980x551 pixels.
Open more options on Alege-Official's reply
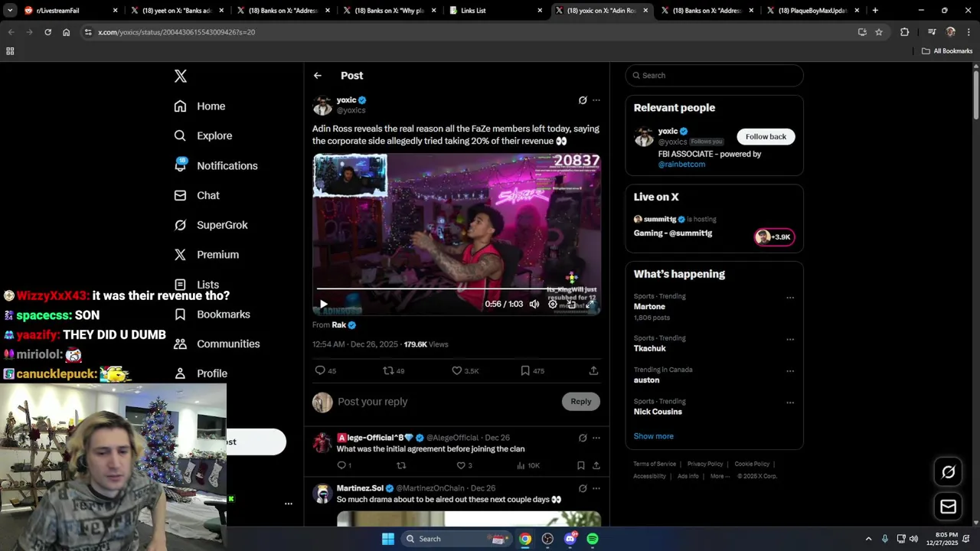point(596,438)
